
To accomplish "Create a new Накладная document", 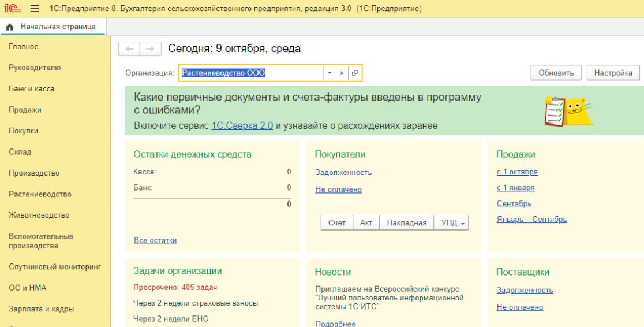I will pos(407,223).
